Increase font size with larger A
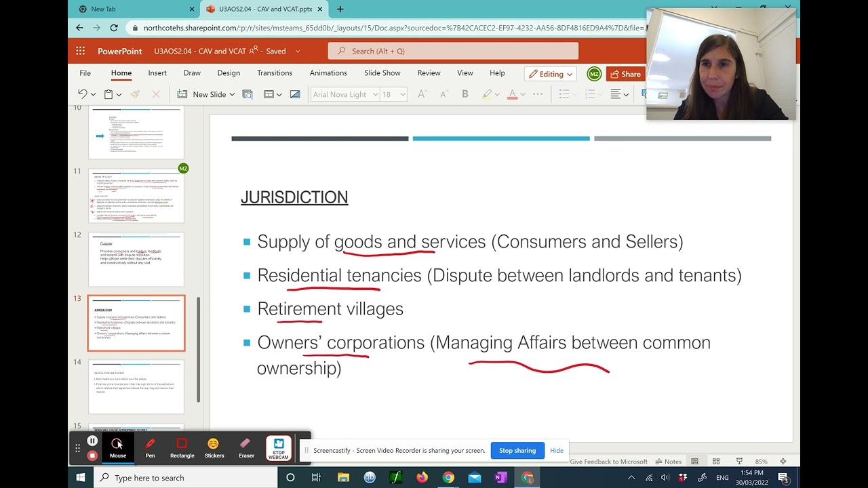The height and width of the screenshot is (488, 868). (x=422, y=94)
